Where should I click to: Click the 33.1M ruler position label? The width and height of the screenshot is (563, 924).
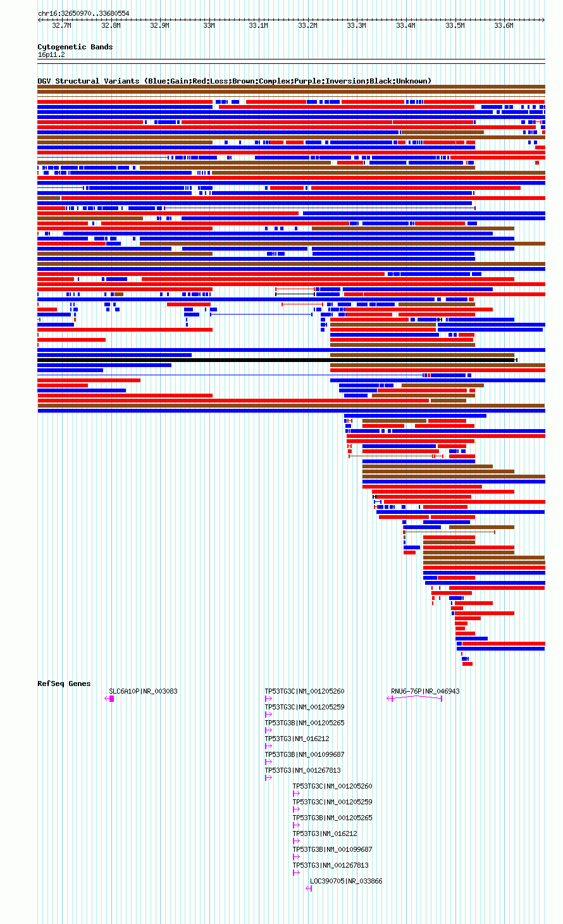[258, 26]
